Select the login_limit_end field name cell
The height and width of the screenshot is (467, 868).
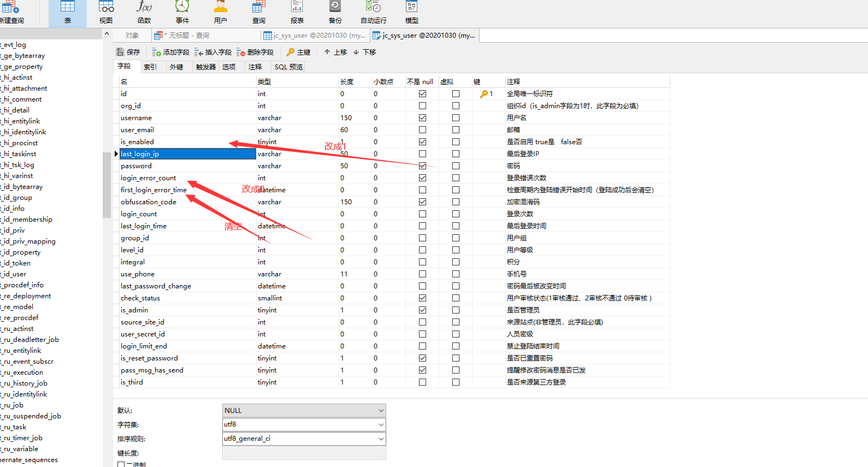coord(187,346)
